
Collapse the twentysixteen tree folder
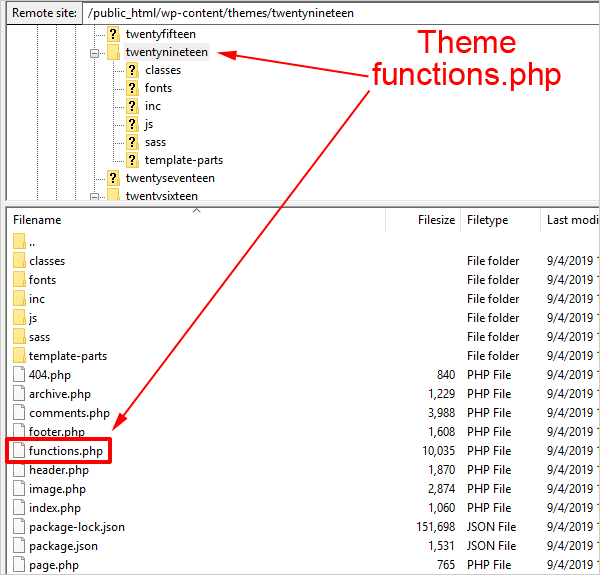click(94, 197)
